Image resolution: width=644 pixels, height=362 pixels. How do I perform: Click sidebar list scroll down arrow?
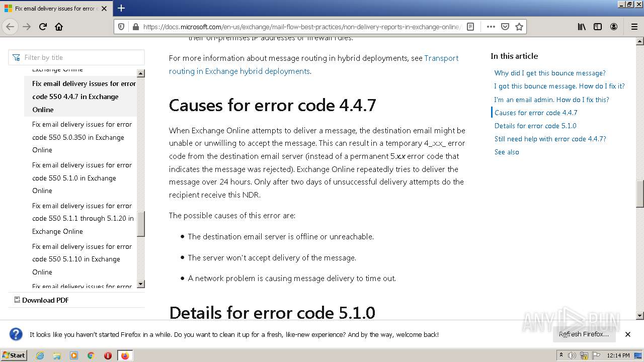coord(141,284)
